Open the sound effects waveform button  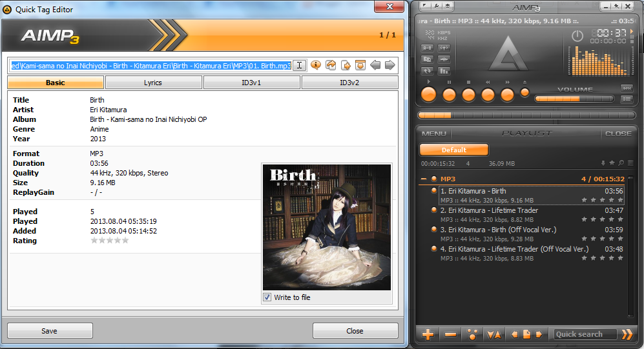pyautogui.click(x=444, y=59)
